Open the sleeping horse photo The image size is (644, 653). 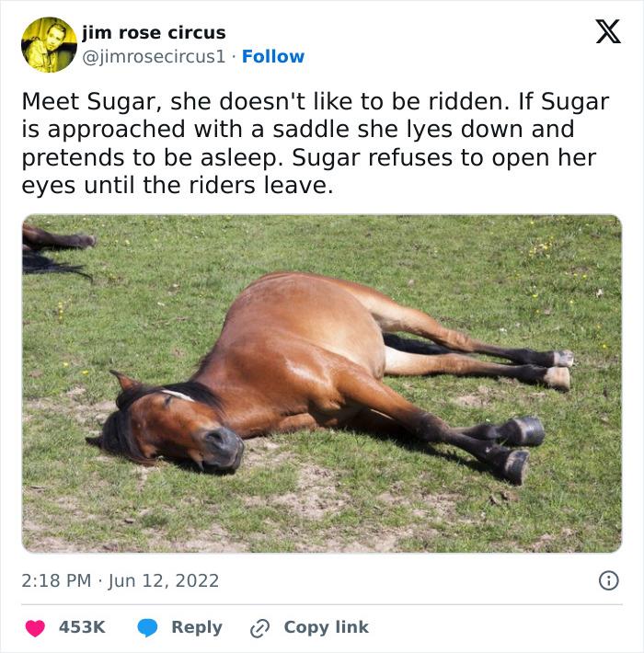tap(322, 384)
